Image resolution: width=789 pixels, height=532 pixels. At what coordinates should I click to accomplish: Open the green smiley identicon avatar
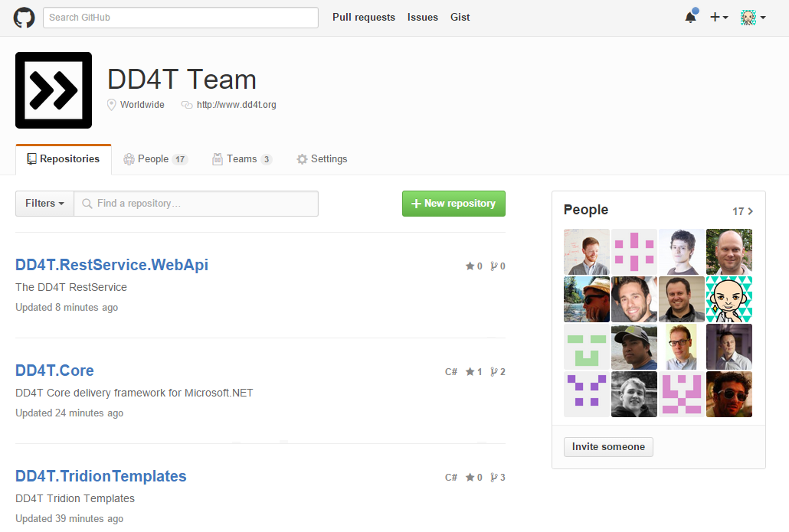click(587, 347)
